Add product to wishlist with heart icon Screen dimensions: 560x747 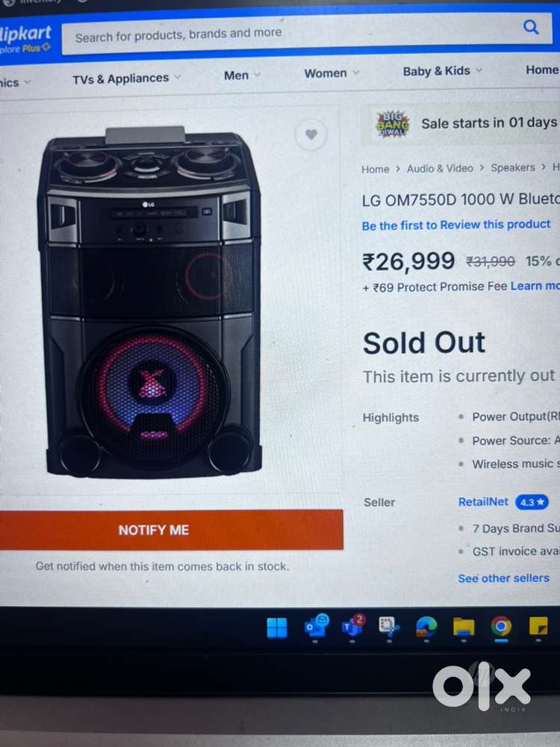[311, 134]
